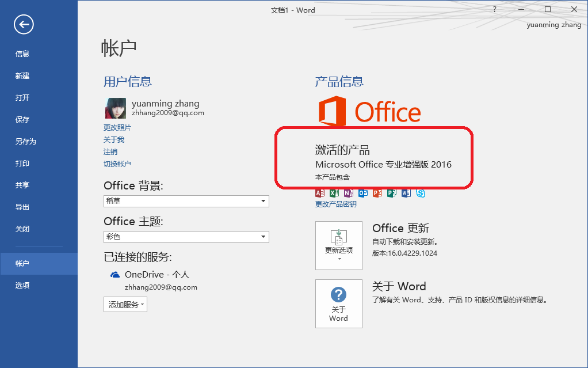Click the 更改照片 link
Viewport: 588px width, 368px height.
click(x=117, y=128)
